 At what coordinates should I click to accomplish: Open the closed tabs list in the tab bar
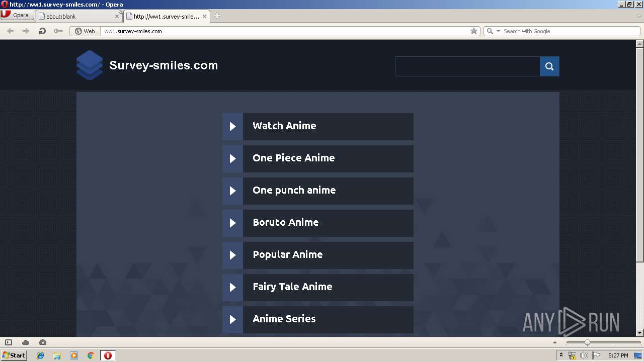tap(639, 16)
